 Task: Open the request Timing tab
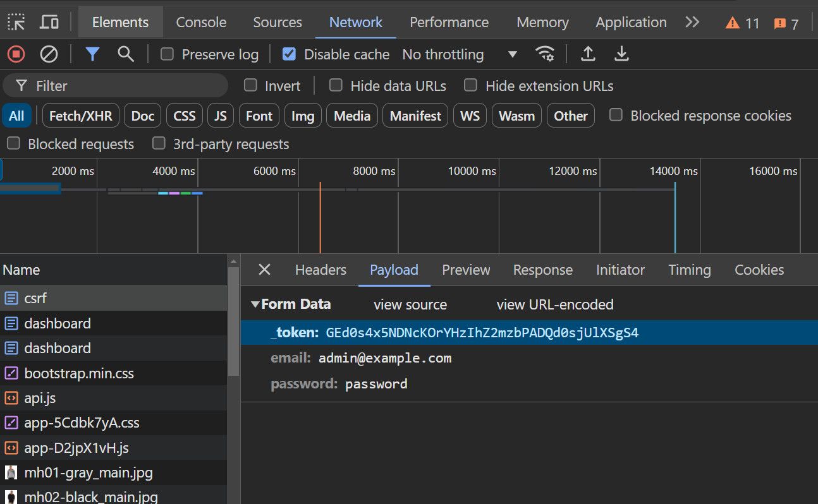689,270
